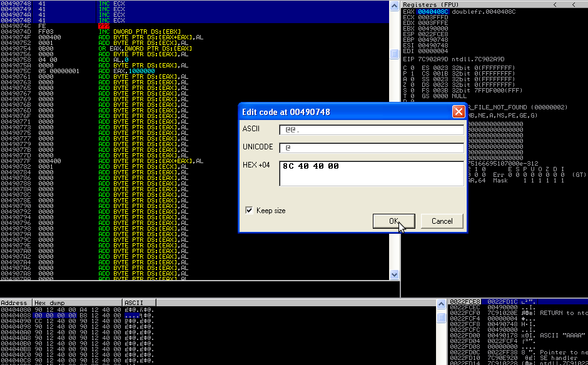Select the highlighted EAX value 0040408C
The width and height of the screenshot is (588, 365).
433,12
